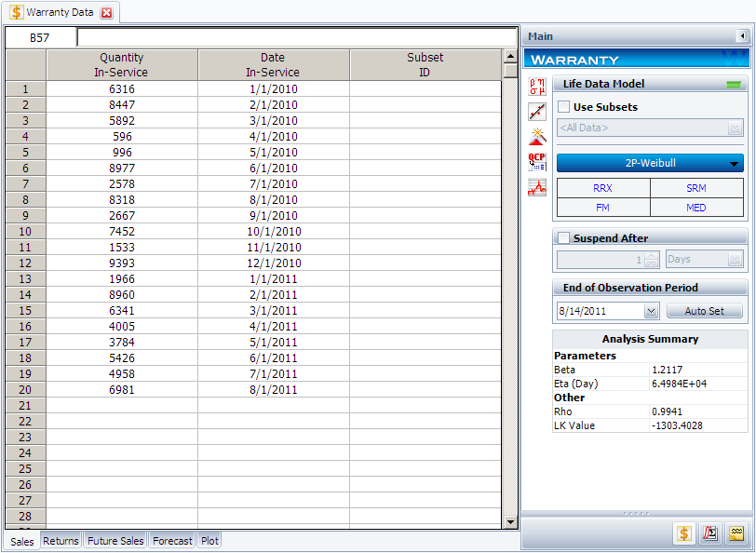Click the red line chart icon
The width and height of the screenshot is (756, 553).
coord(537,186)
